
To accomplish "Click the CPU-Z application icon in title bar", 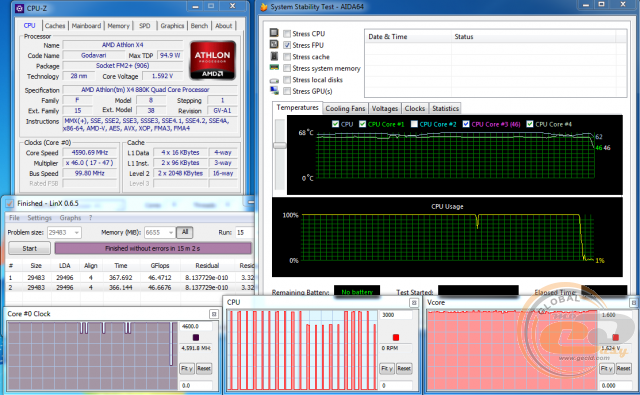I will click(x=19, y=8).
